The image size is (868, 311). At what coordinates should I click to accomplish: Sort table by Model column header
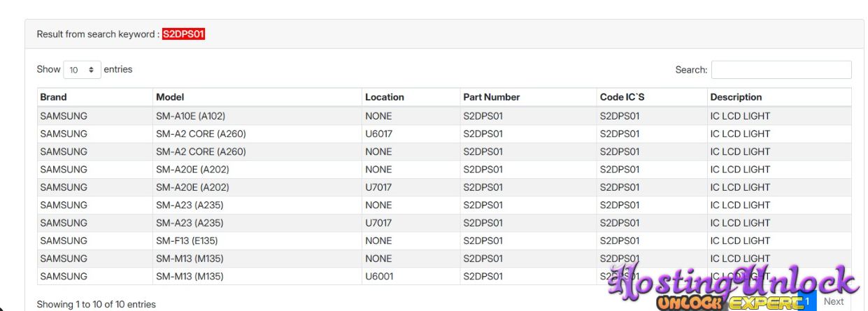click(x=170, y=97)
